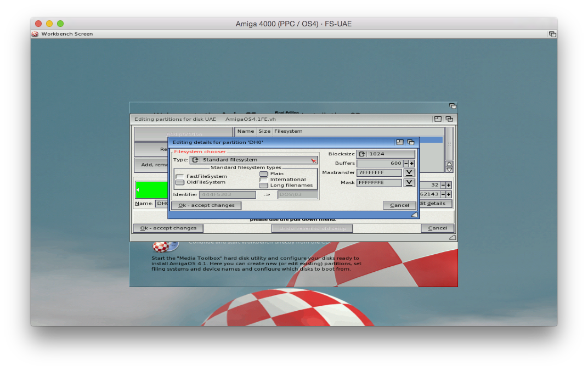Click the zoom gadget in the DH0 details window
This screenshot has width=588, height=370.
tap(400, 142)
